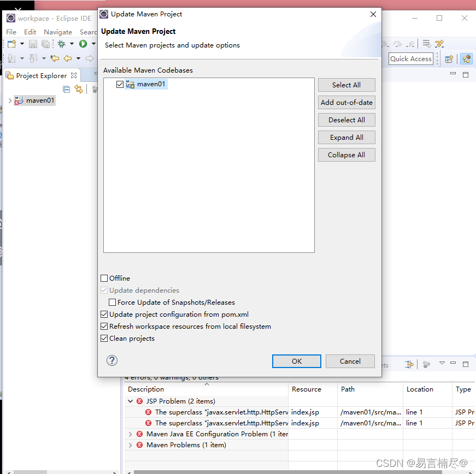Toggle the maven01 codebase checkbox
Screen dimensions: 476x474
coord(120,84)
